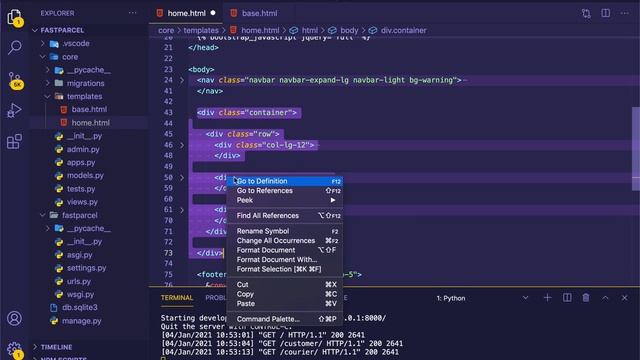Select Rename Symbol in context menu

click(x=285, y=231)
